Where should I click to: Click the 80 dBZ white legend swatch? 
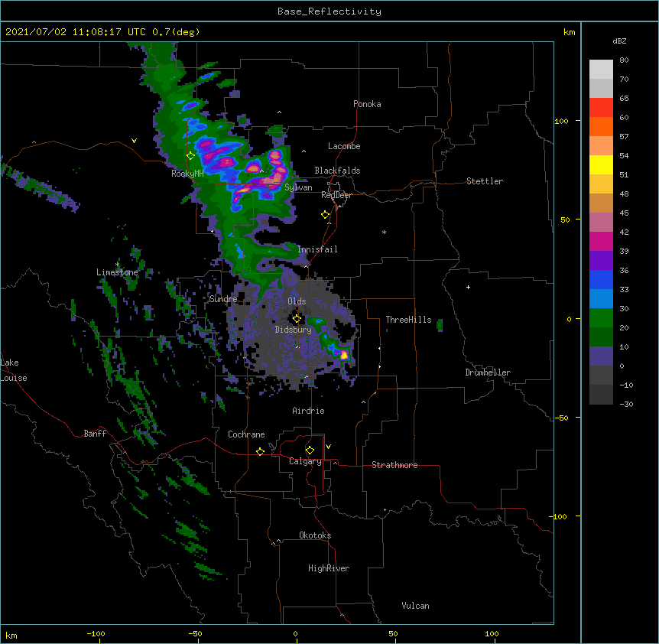point(601,69)
